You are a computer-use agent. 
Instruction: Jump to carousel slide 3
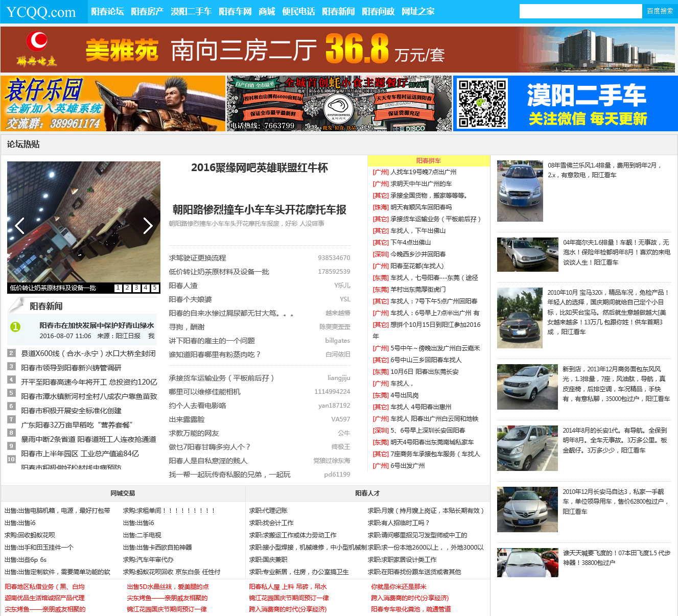coord(136,288)
